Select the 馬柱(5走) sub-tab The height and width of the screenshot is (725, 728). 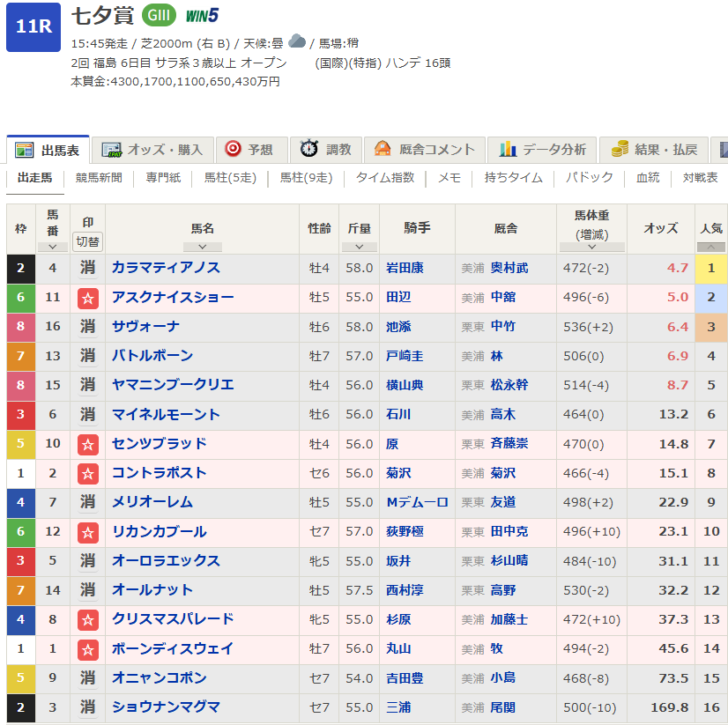point(230,178)
